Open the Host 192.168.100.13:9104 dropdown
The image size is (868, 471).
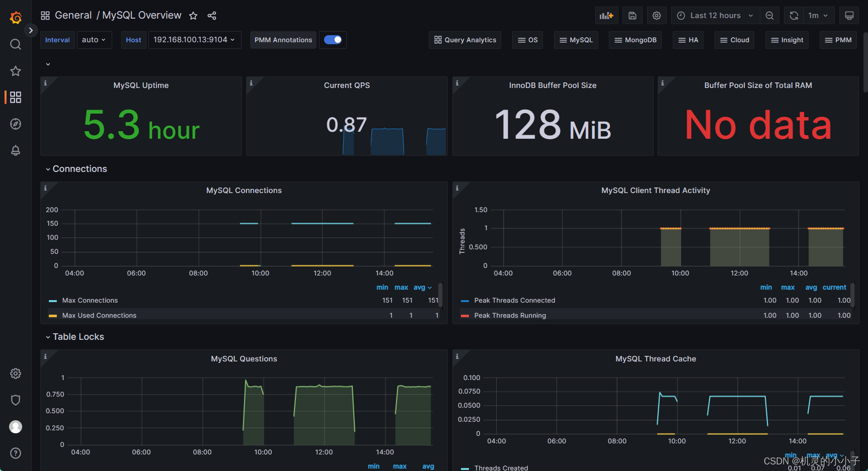pos(194,40)
